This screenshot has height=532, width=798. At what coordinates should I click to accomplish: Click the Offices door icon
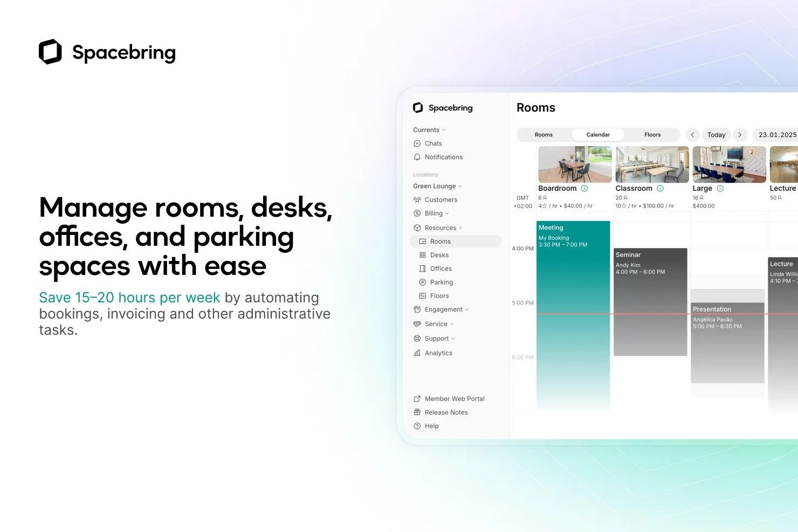423,268
